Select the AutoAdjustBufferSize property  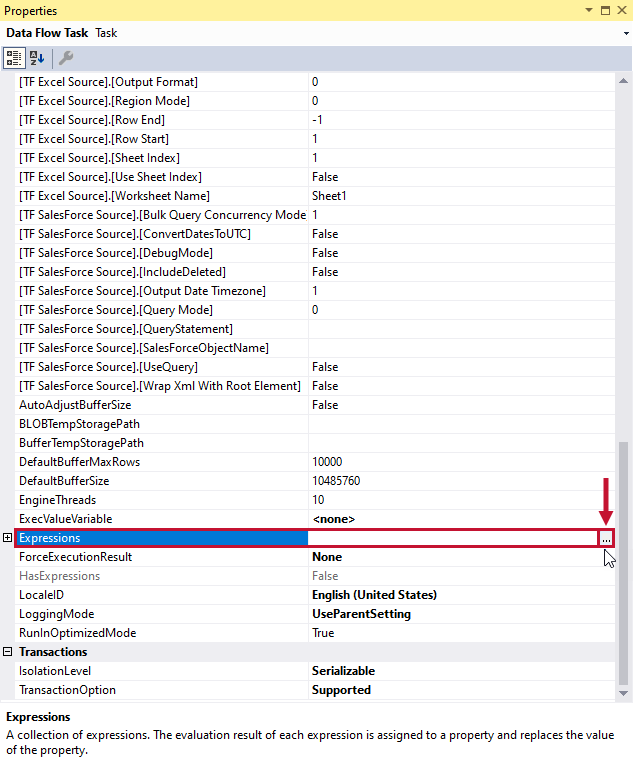coord(75,405)
